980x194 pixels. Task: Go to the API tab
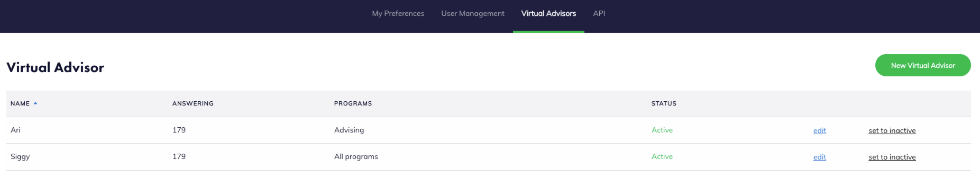(x=599, y=13)
